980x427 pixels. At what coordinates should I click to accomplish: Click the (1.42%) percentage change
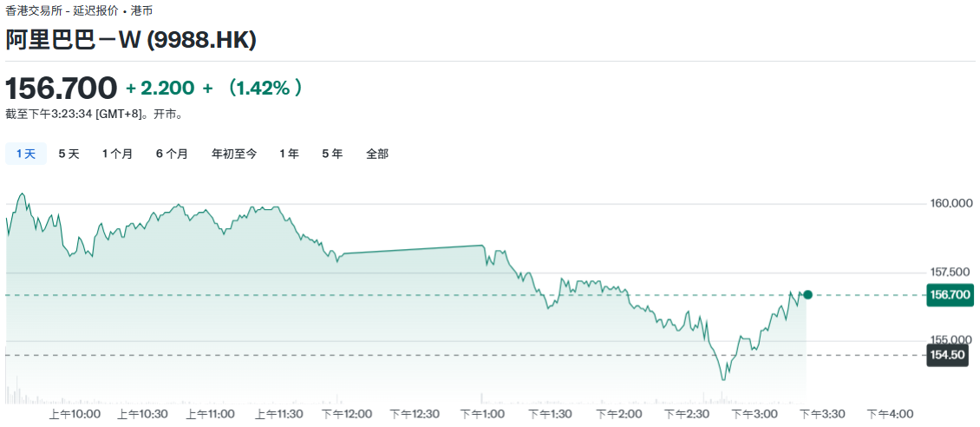coord(265,88)
